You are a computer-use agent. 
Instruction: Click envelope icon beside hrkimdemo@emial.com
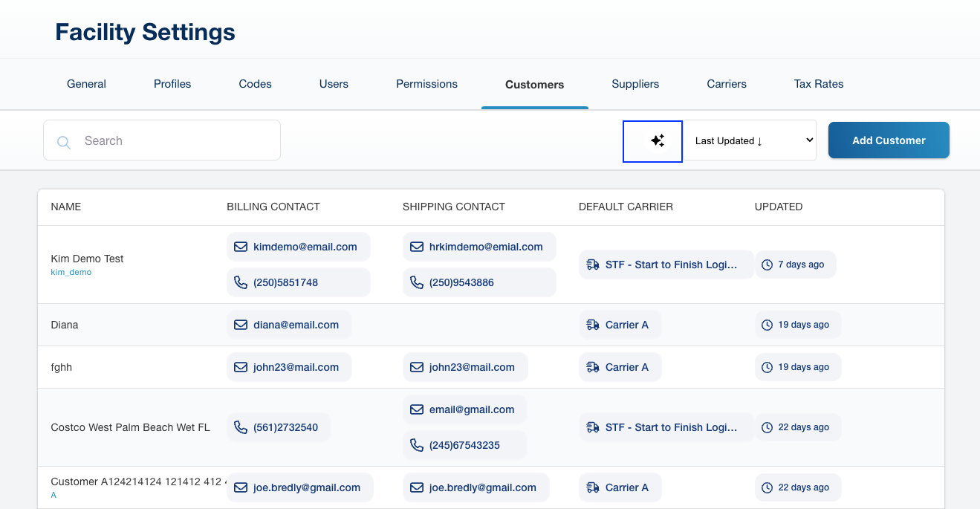(x=417, y=247)
